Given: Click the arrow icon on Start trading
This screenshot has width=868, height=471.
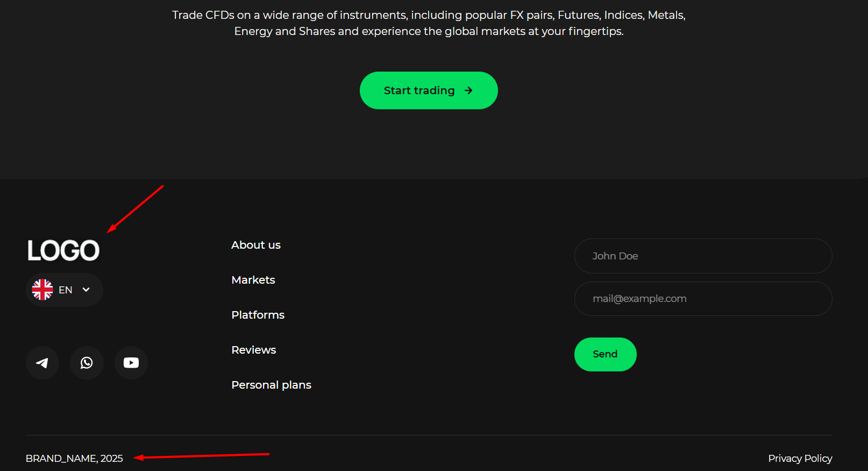Looking at the screenshot, I should (468, 90).
